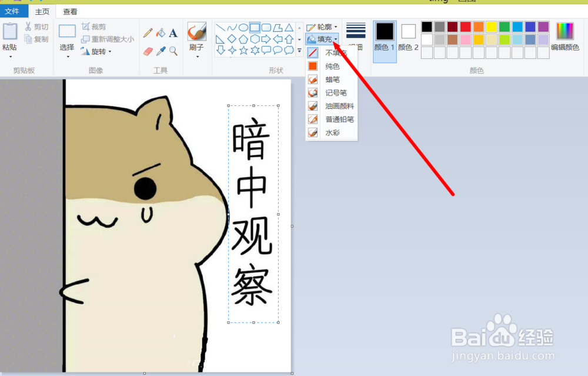The width and height of the screenshot is (588, 376).
Task: Switch to the View tab
Action: pos(70,12)
